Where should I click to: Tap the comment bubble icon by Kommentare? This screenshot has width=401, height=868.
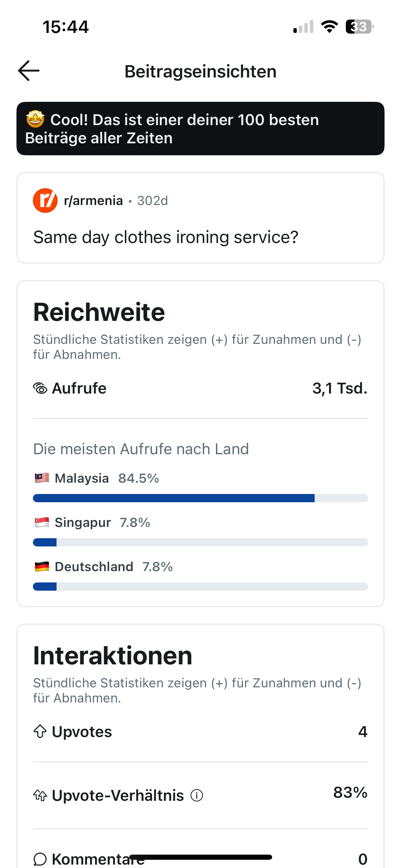click(x=40, y=859)
